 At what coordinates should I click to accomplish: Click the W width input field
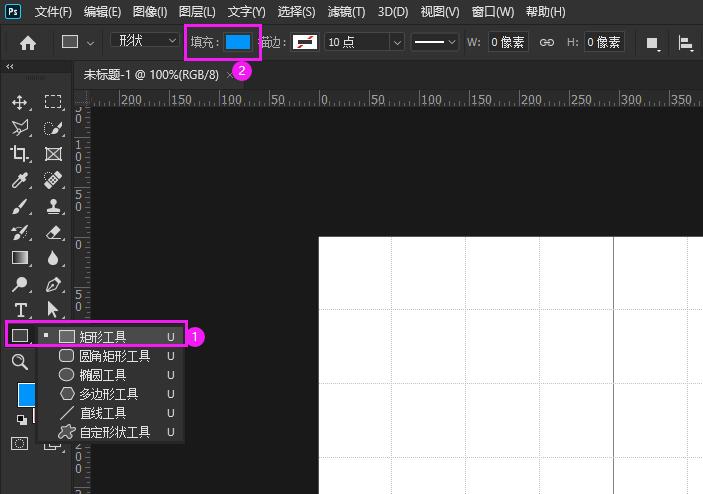tap(508, 42)
